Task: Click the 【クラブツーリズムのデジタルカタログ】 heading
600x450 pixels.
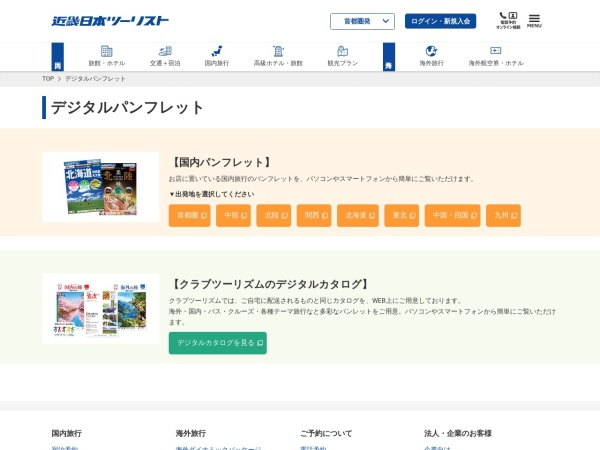Action: pos(270,284)
